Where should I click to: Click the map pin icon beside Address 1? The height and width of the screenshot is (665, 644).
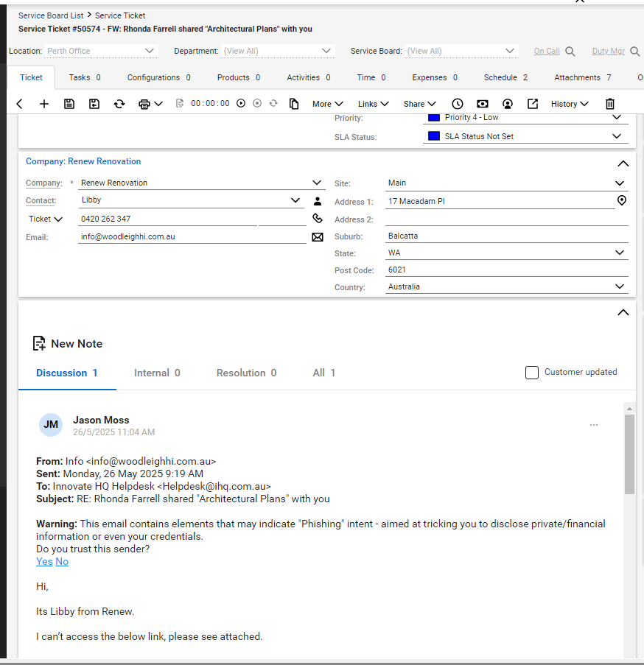tap(621, 200)
